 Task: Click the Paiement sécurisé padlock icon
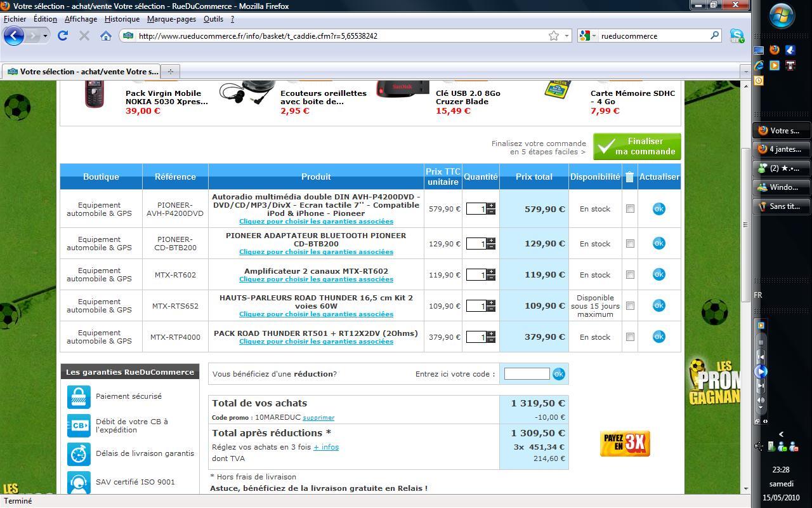point(79,396)
